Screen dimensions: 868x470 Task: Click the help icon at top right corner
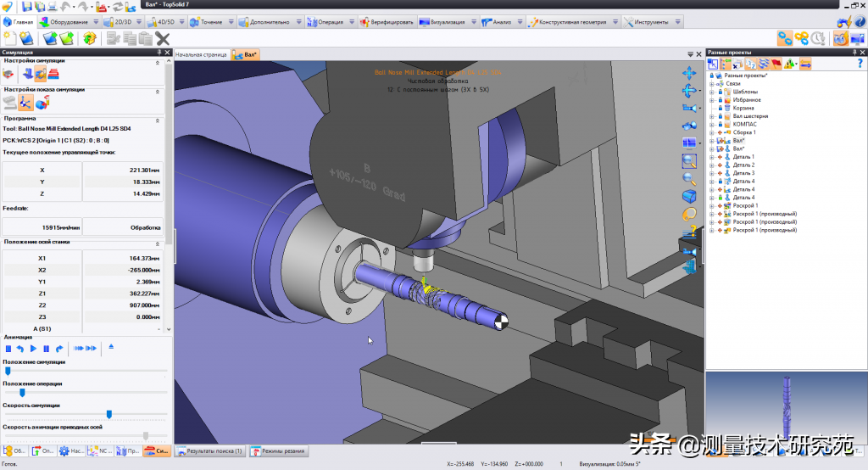click(x=860, y=22)
